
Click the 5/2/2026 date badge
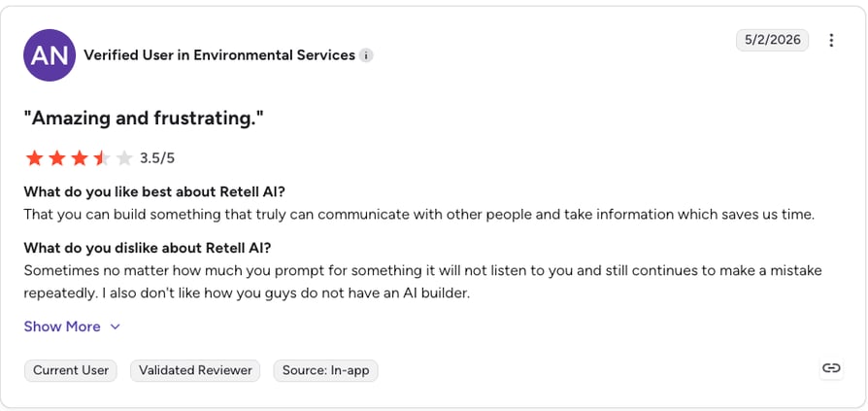(772, 41)
